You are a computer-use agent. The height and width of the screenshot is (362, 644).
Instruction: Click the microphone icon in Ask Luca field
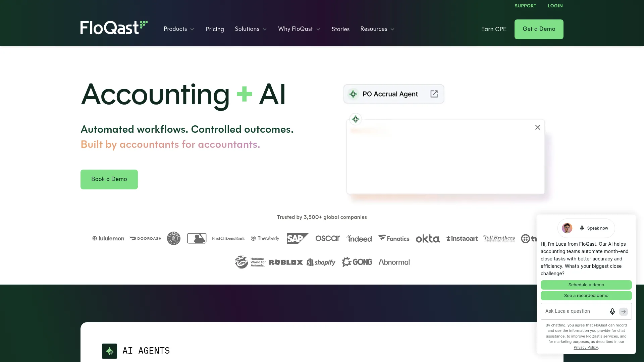[612, 311]
